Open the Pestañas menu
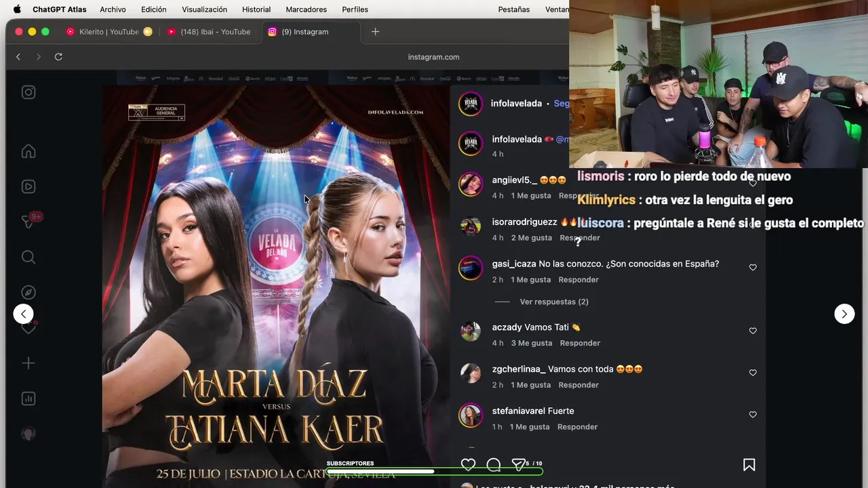The image size is (868, 488). [x=514, y=9]
